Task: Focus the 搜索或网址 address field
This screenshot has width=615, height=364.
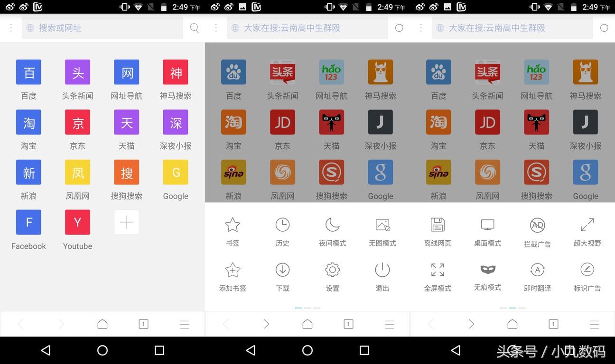Action: [102, 28]
